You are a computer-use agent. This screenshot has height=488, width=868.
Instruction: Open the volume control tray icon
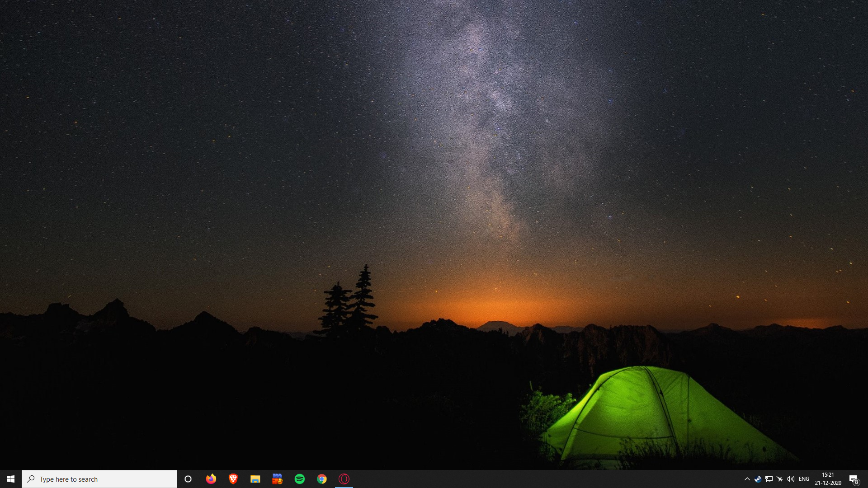click(790, 479)
